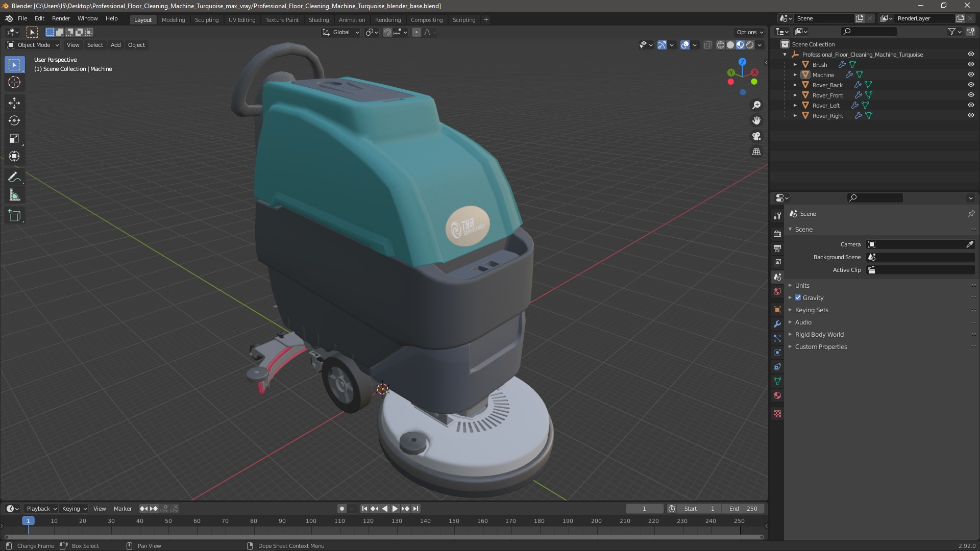980x551 pixels.
Task: Open the Global orientation dropdown
Action: (x=341, y=32)
